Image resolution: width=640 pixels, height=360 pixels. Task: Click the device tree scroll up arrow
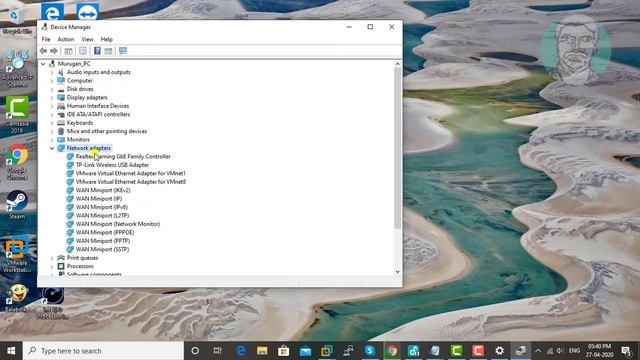398,64
